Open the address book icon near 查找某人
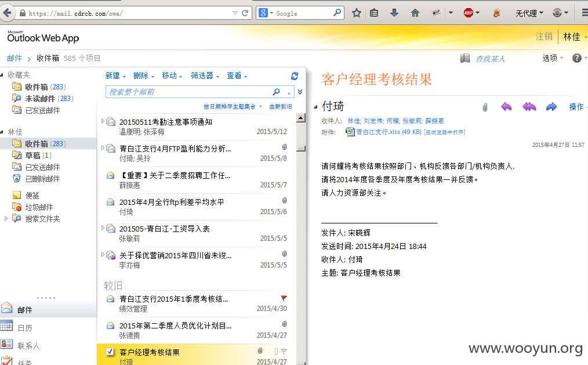Screen dimensions: 588x365 (465, 58)
